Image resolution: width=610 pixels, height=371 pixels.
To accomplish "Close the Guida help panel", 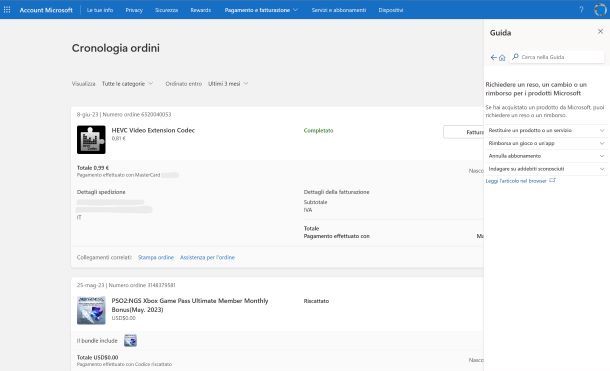I will pos(600,31).
